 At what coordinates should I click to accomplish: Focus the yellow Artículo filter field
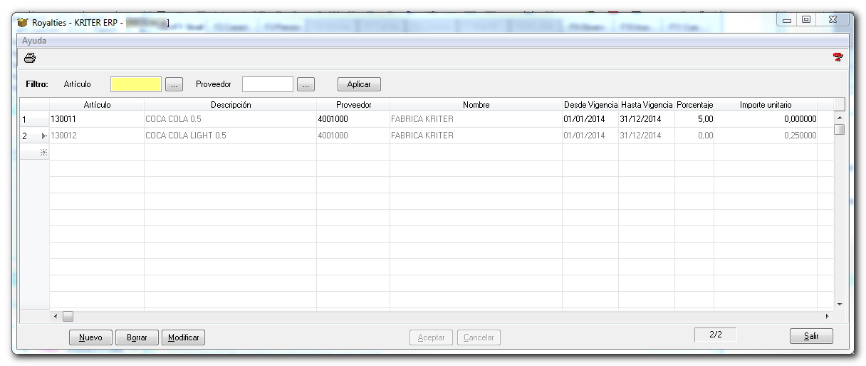[136, 84]
